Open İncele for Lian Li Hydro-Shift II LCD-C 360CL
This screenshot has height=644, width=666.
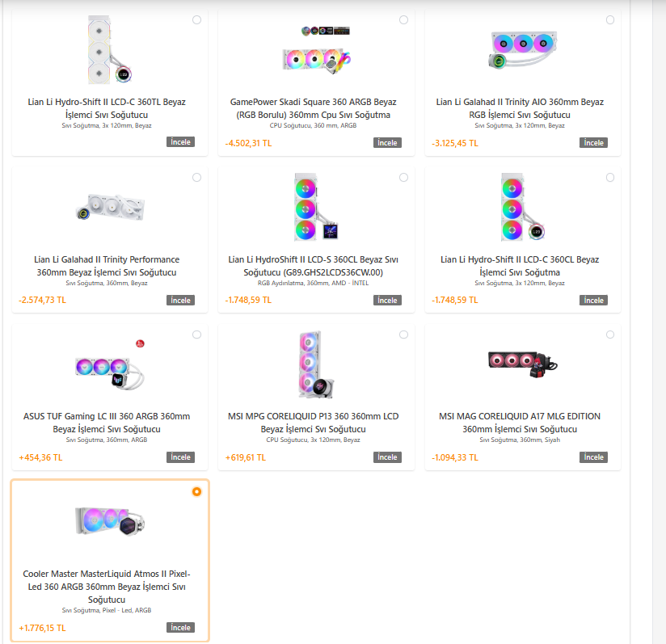[593, 300]
